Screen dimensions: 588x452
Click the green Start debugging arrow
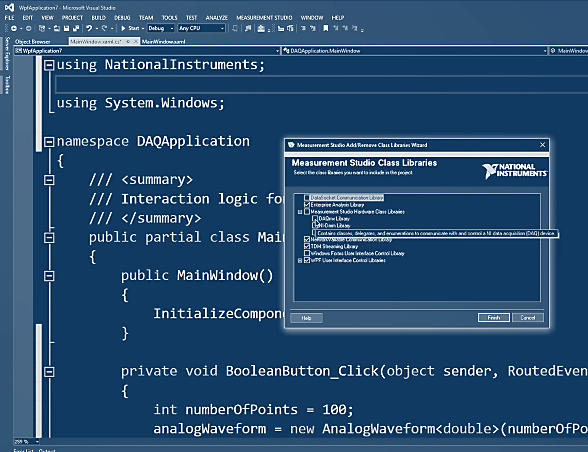click(x=123, y=28)
